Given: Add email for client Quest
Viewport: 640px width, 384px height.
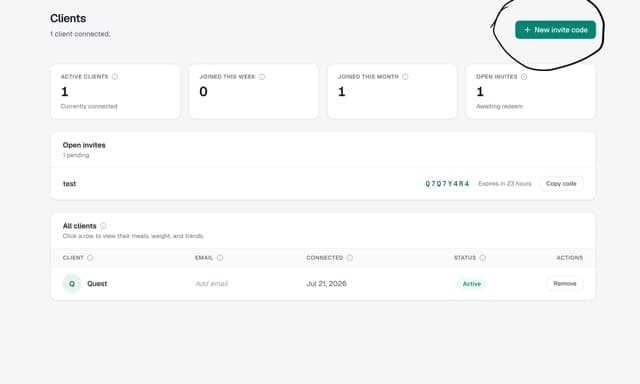Looking at the screenshot, I should point(211,284).
